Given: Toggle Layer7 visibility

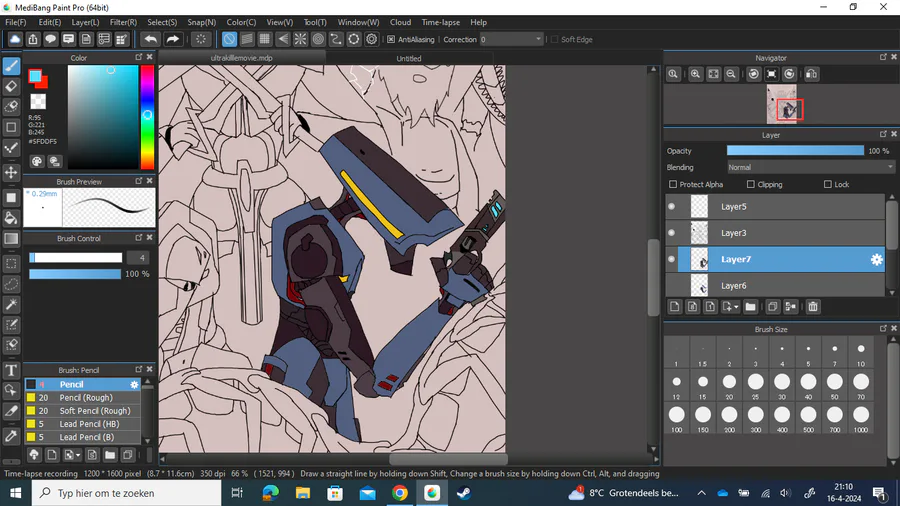Looking at the screenshot, I should [672, 259].
